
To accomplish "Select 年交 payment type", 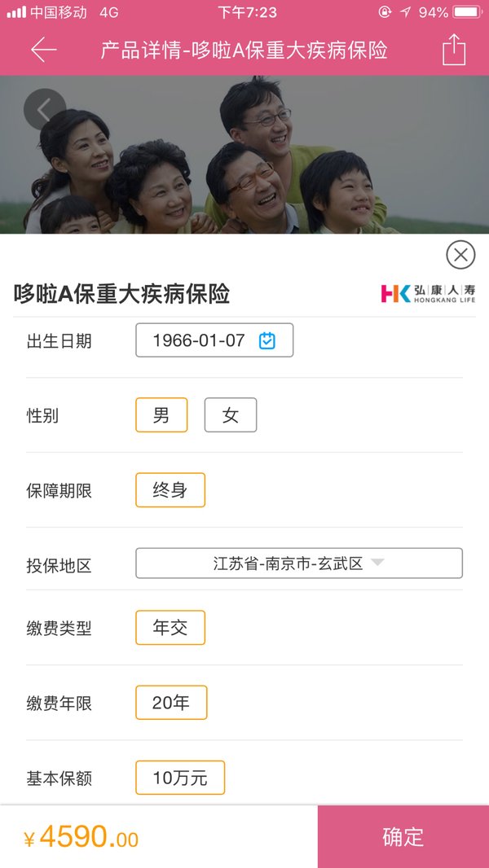I will pos(170,627).
